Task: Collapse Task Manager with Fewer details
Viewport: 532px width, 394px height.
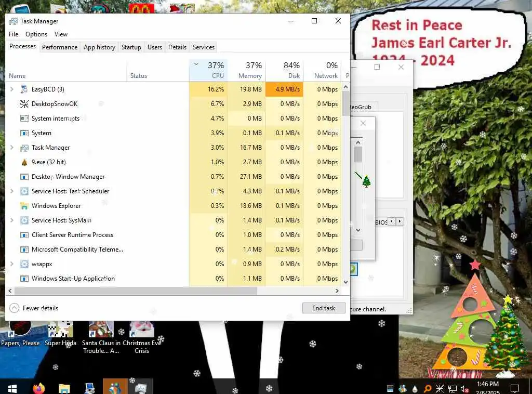Action: pyautogui.click(x=34, y=308)
